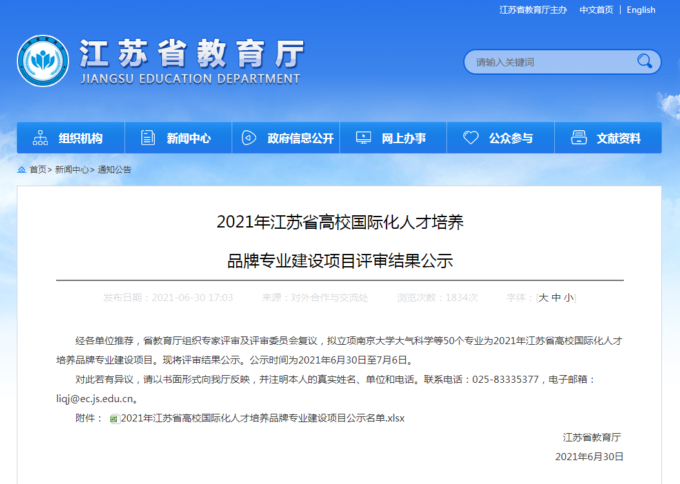
Task: Click the breadcrumb home icon
Action: (x=22, y=170)
